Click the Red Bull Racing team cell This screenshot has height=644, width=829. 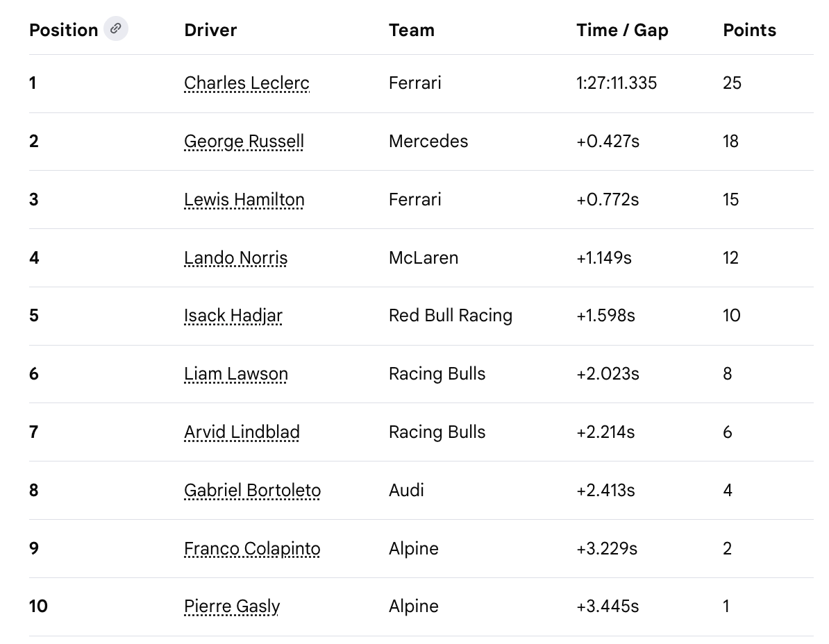(x=451, y=315)
